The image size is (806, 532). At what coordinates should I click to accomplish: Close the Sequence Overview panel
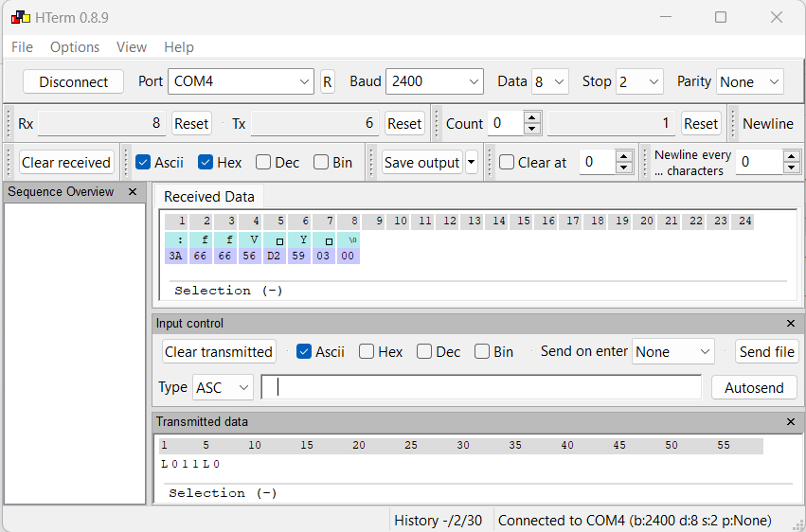point(133,191)
